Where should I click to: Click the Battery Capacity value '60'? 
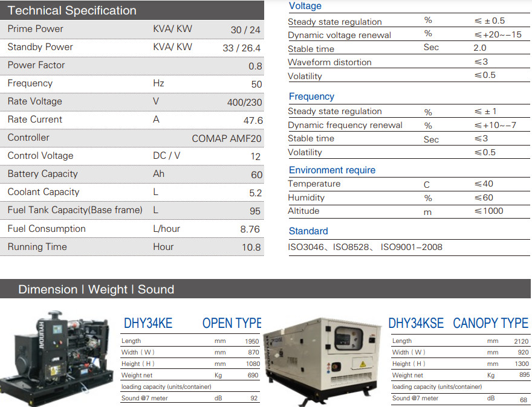(x=256, y=175)
